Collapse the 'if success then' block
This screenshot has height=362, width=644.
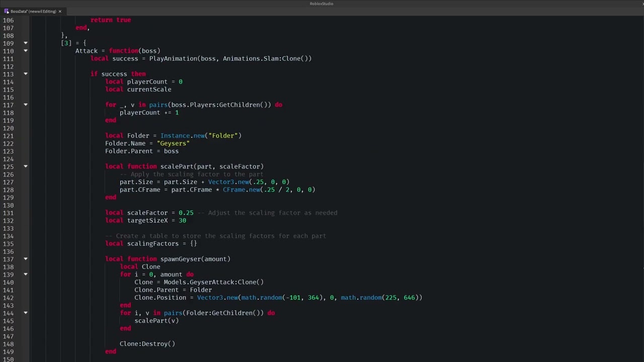point(26,74)
